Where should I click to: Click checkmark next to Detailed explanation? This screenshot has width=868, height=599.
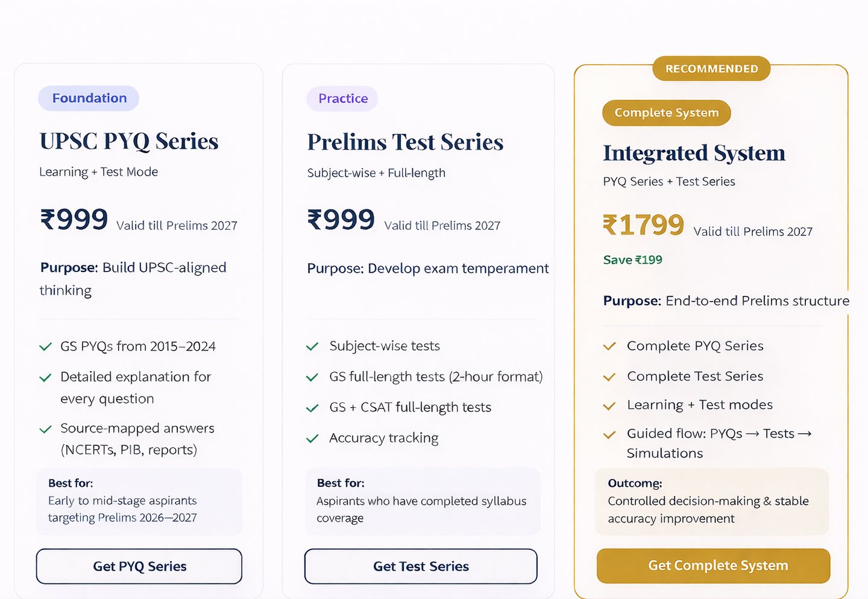click(45, 378)
